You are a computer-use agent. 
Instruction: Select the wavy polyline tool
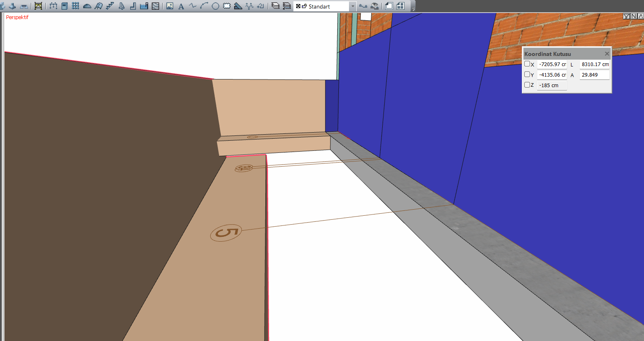point(193,6)
